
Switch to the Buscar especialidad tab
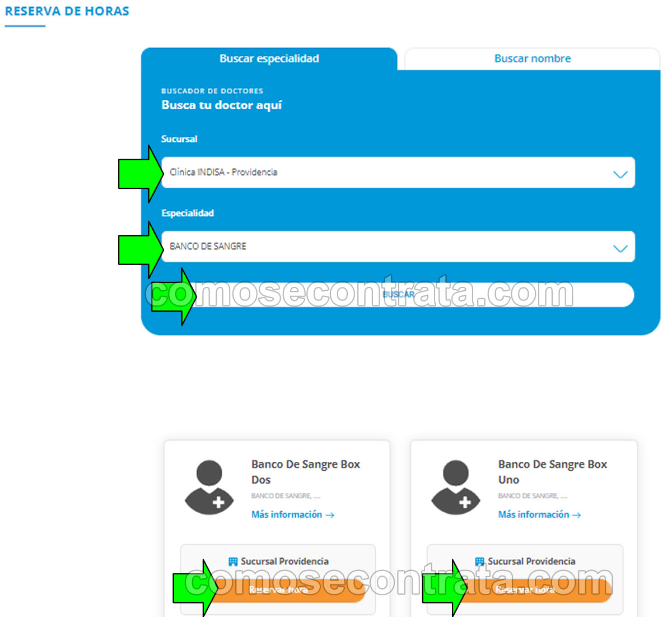(269, 59)
